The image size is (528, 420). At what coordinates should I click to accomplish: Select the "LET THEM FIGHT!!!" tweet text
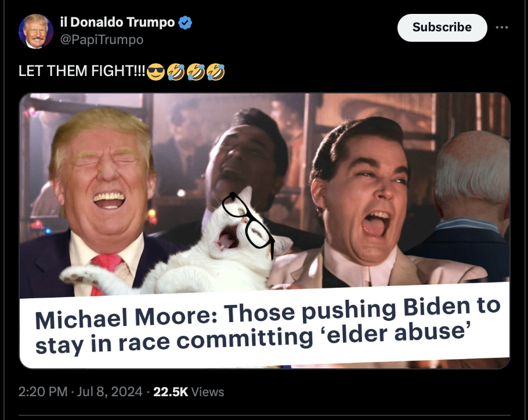coord(82,71)
